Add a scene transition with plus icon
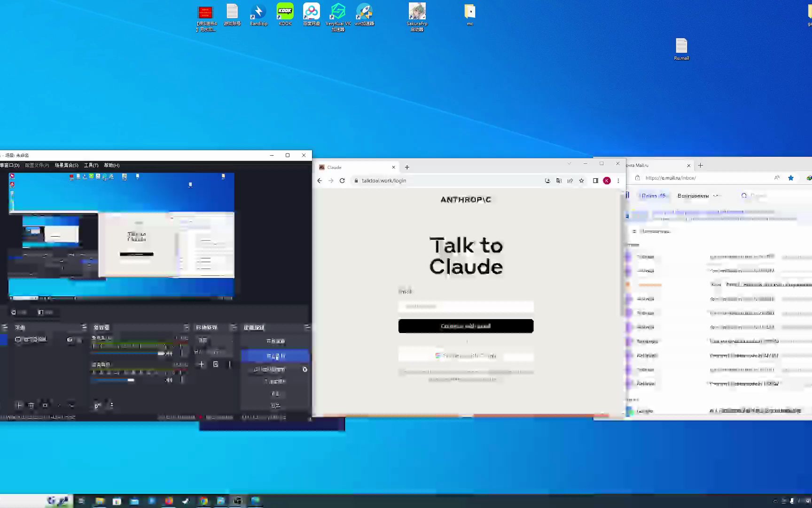Viewport: 812px width, 508px height. coord(202,364)
